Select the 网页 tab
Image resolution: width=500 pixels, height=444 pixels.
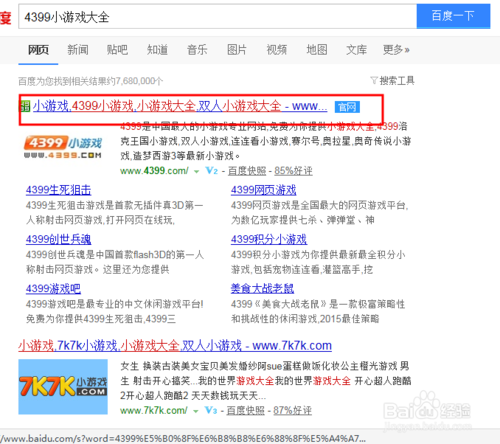coord(38,50)
